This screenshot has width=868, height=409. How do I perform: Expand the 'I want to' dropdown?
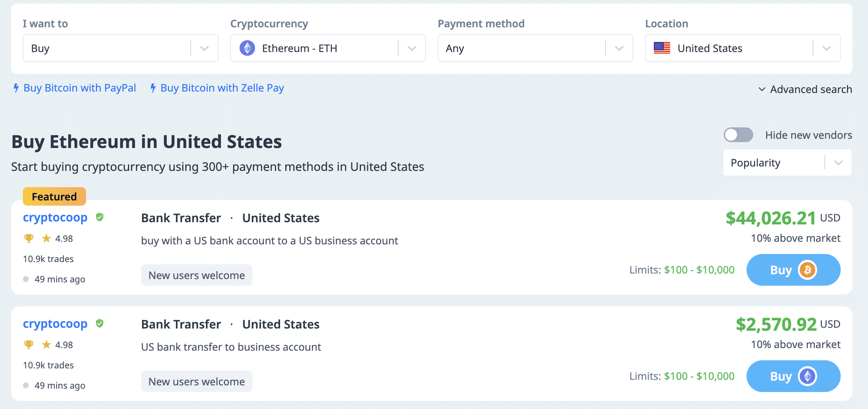pos(204,48)
